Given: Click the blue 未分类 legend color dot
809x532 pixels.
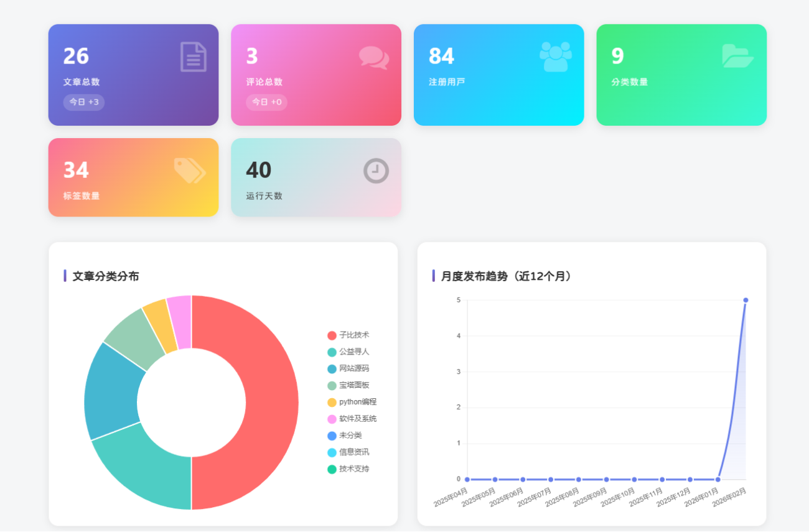Looking at the screenshot, I should pos(332,436).
